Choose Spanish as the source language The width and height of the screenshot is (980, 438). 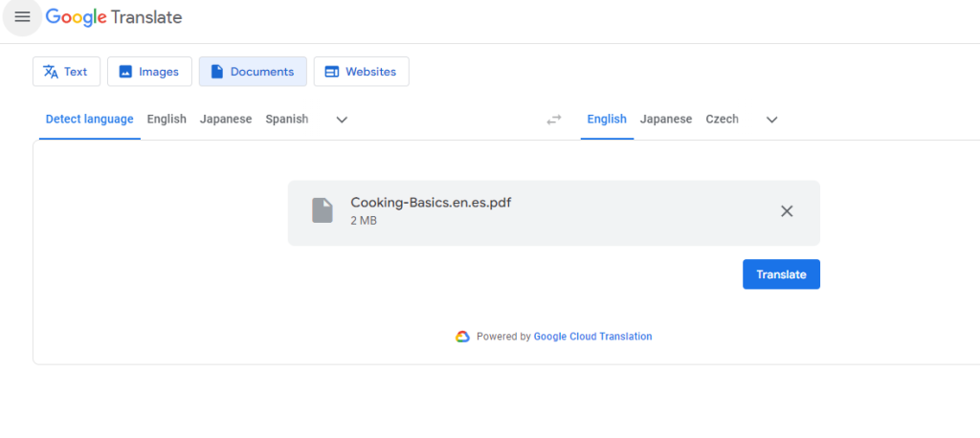(287, 120)
